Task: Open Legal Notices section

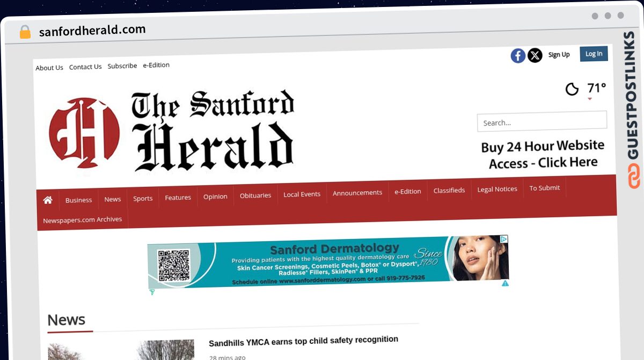Action: tap(497, 189)
